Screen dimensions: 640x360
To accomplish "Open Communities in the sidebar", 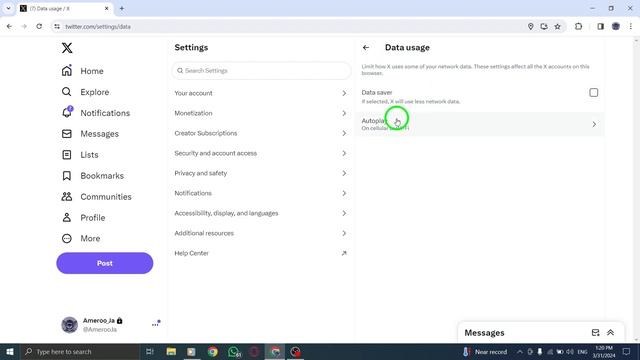I will point(96,197).
